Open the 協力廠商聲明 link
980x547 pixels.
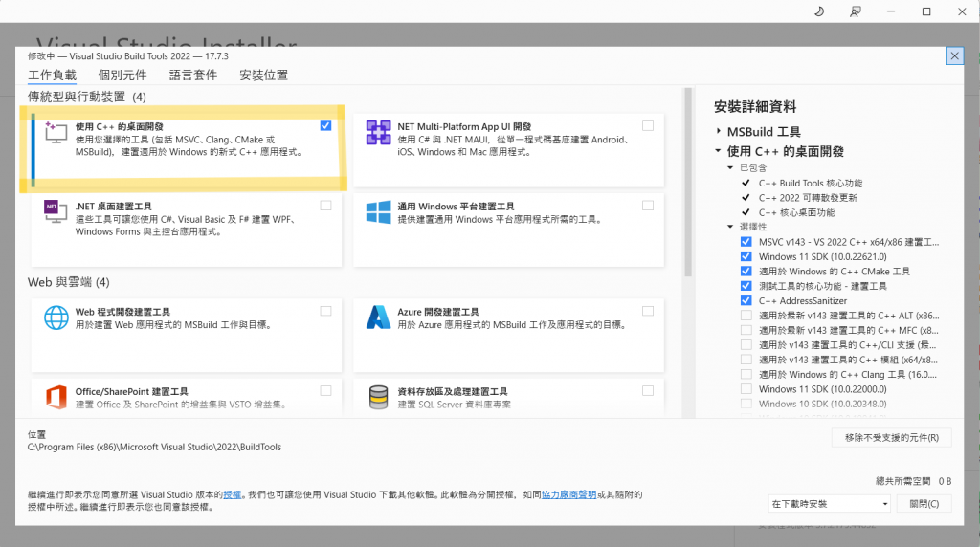click(x=568, y=494)
